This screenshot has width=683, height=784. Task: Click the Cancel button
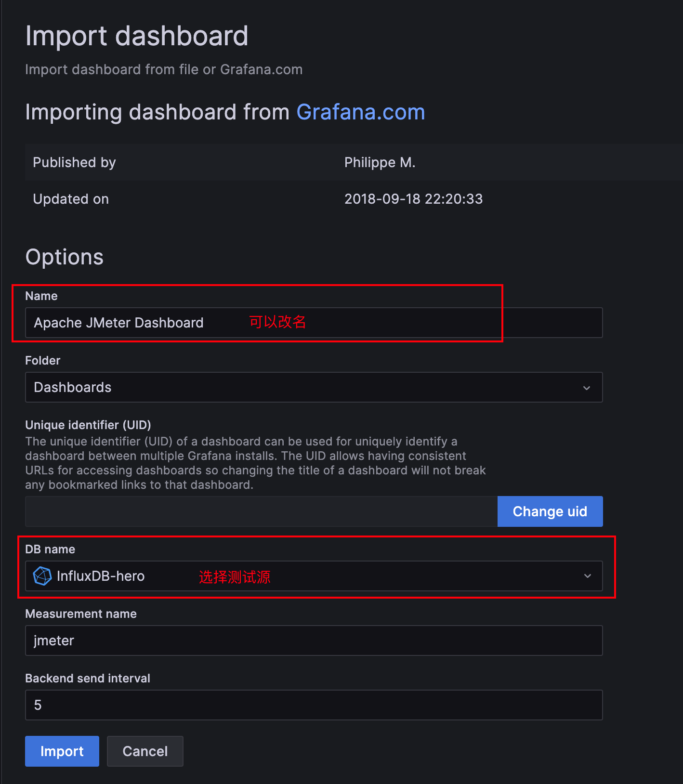[145, 751]
